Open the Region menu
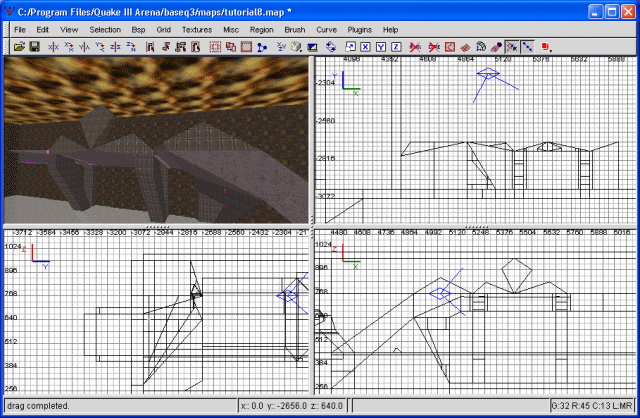 pos(262,30)
